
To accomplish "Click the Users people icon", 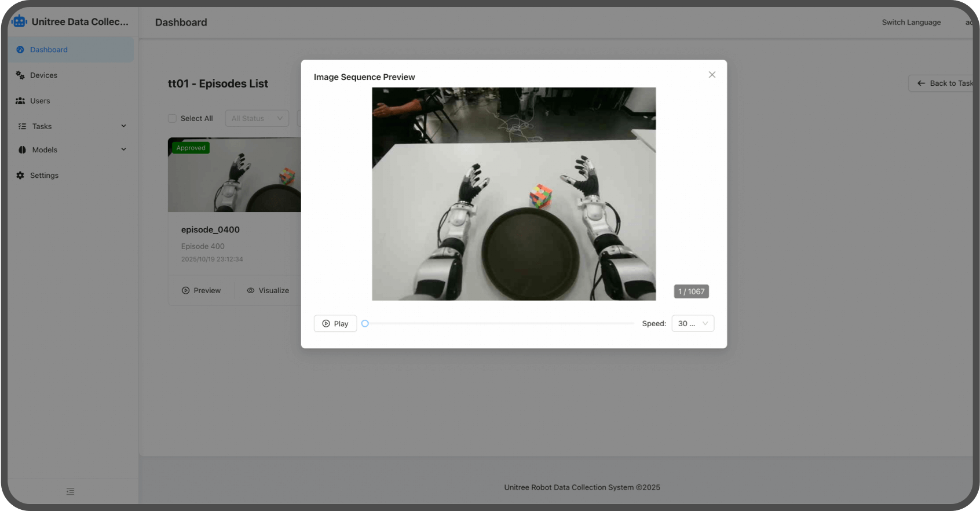I will click(20, 101).
